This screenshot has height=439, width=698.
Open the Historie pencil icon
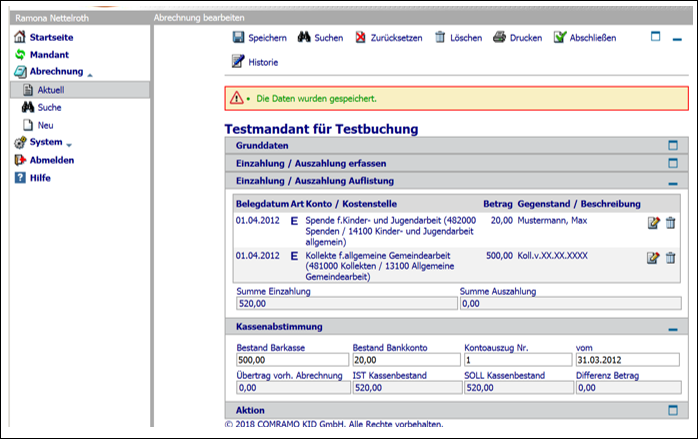click(238, 61)
